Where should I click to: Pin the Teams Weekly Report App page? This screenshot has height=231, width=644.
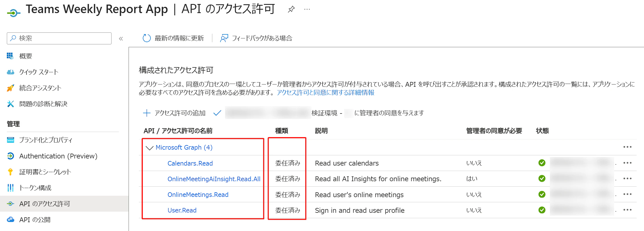pos(291,9)
